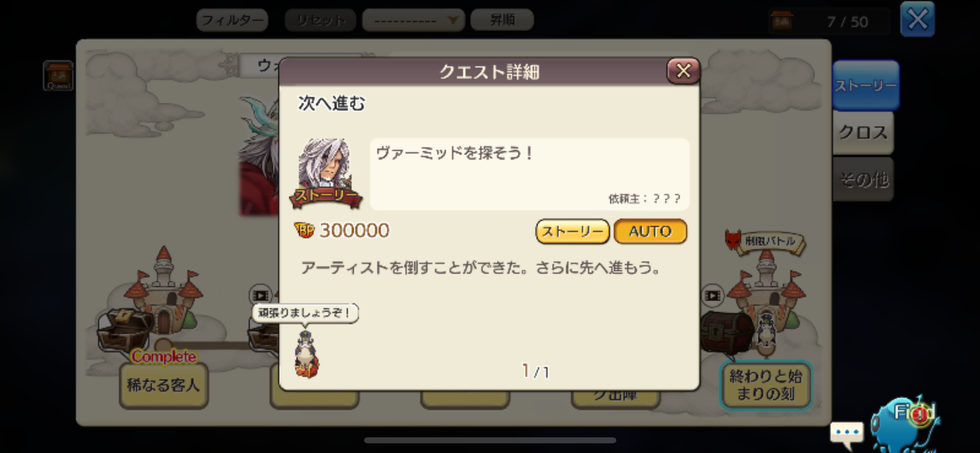Click the 制限バトル demon banner
Screen dimensions: 980x453
(765, 242)
